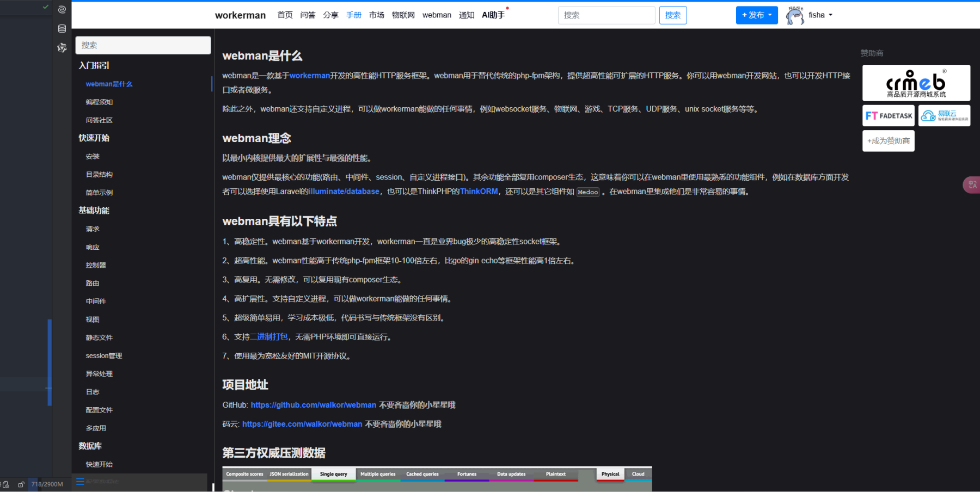Click the 基础功能 section heading
980x492 pixels.
pyautogui.click(x=94, y=210)
